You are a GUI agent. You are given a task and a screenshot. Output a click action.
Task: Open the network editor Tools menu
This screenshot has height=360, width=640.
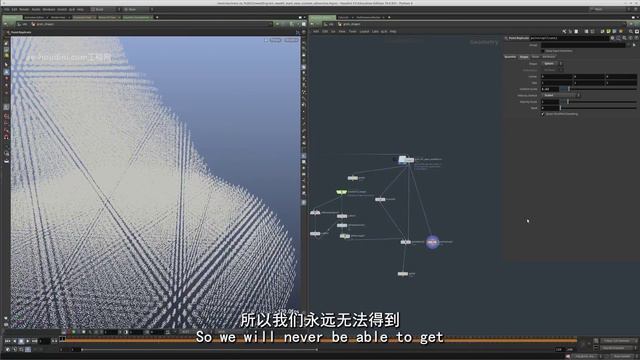353,31
